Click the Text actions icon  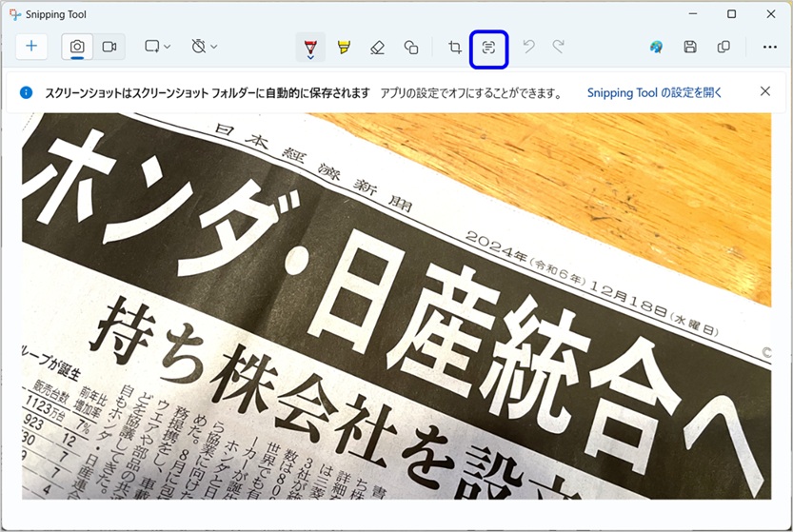click(488, 48)
